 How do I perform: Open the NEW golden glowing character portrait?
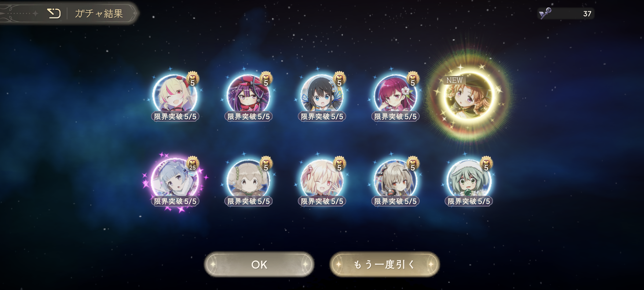coord(469,96)
